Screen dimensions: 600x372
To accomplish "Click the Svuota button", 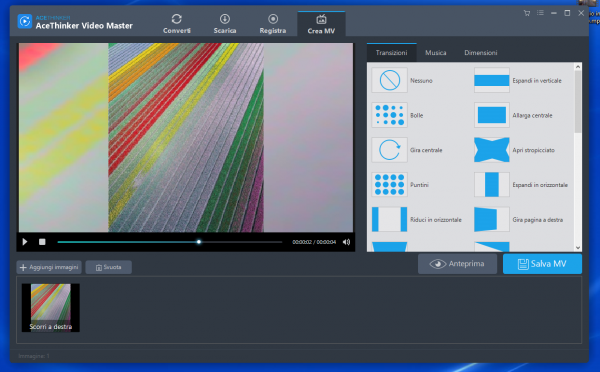I will point(109,267).
